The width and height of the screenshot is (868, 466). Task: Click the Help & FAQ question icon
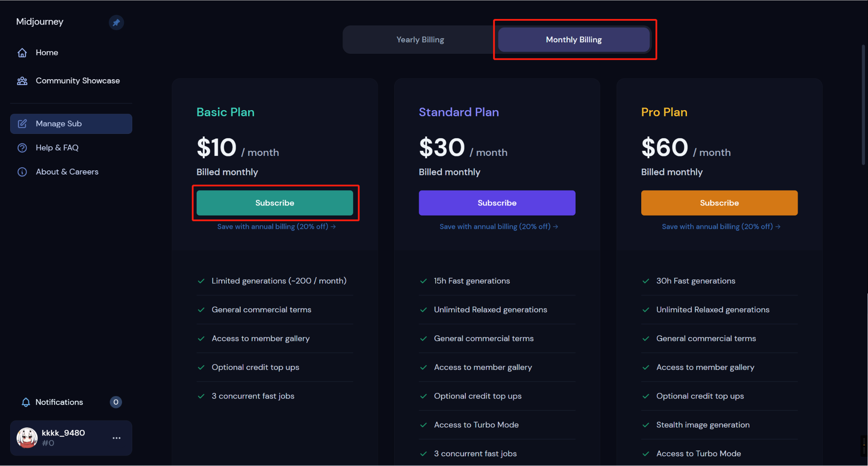[x=22, y=148]
